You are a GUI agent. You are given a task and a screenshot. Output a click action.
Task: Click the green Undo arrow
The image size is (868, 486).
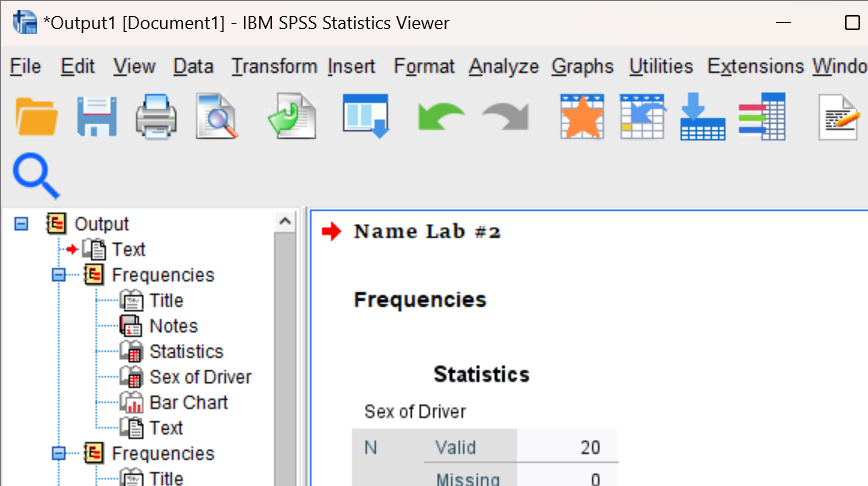pyautogui.click(x=441, y=117)
